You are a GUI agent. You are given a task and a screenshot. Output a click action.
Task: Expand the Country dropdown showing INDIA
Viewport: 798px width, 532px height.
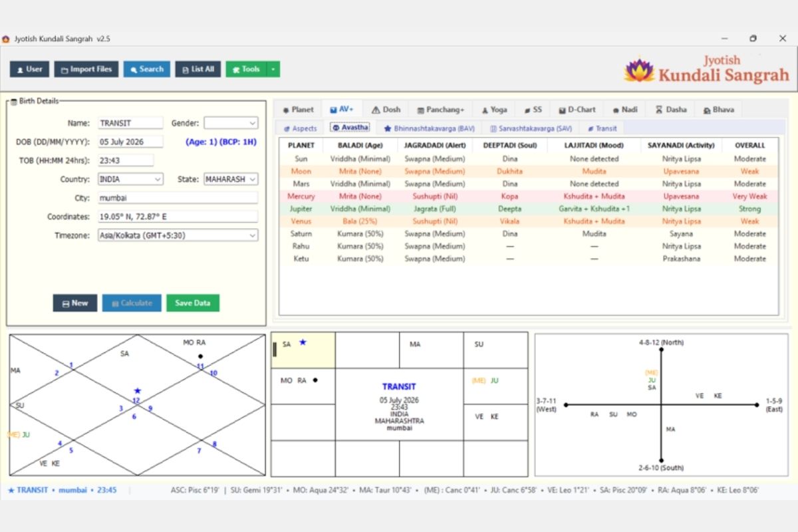click(x=130, y=180)
